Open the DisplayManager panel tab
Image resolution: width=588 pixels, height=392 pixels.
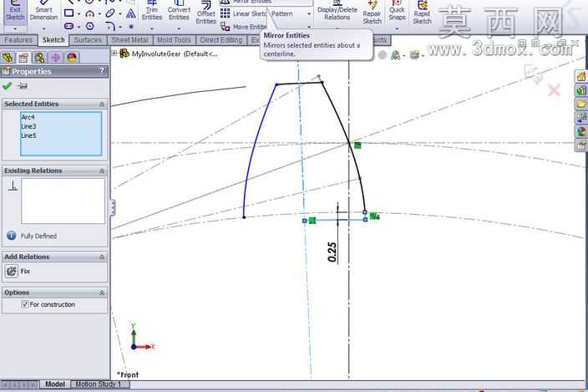[72, 58]
